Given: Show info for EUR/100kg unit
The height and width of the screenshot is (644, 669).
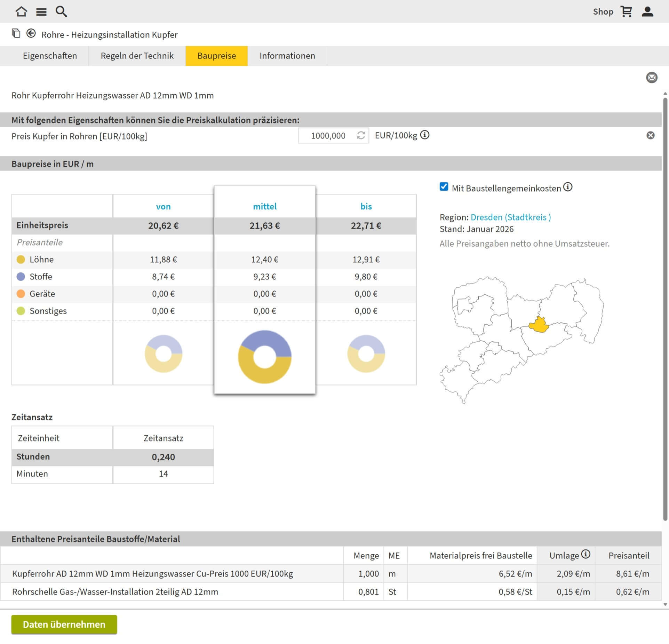Looking at the screenshot, I should (x=424, y=135).
